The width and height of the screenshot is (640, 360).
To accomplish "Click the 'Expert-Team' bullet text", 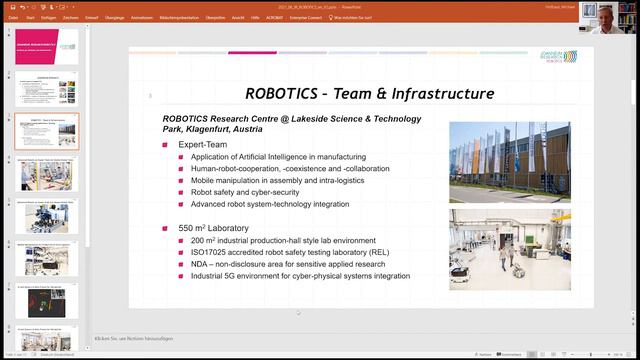I will tap(202, 144).
